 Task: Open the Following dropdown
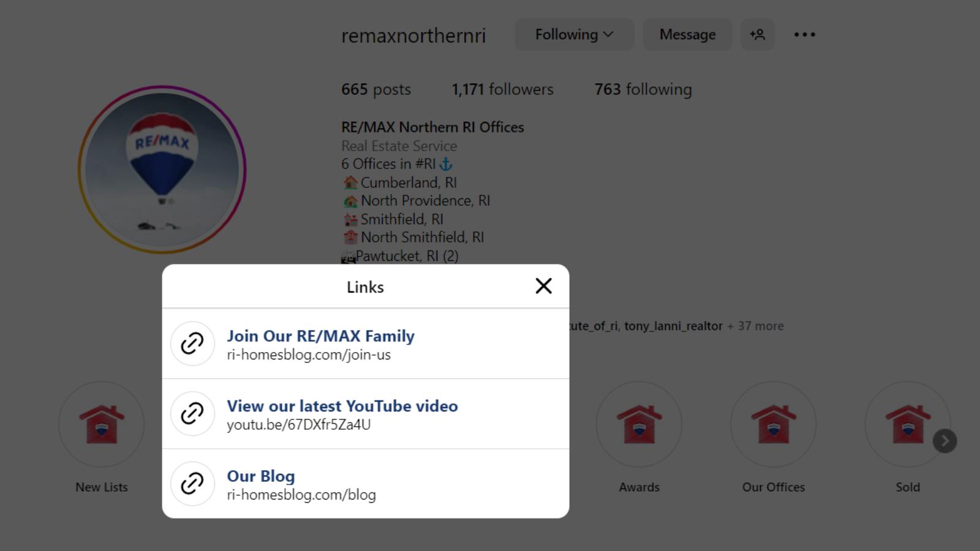(573, 35)
